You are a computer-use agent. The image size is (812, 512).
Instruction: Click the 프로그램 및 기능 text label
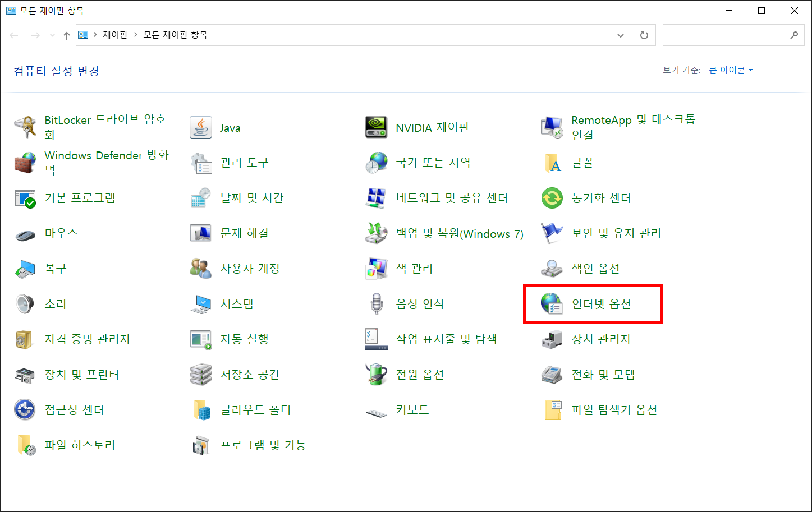[x=263, y=445]
